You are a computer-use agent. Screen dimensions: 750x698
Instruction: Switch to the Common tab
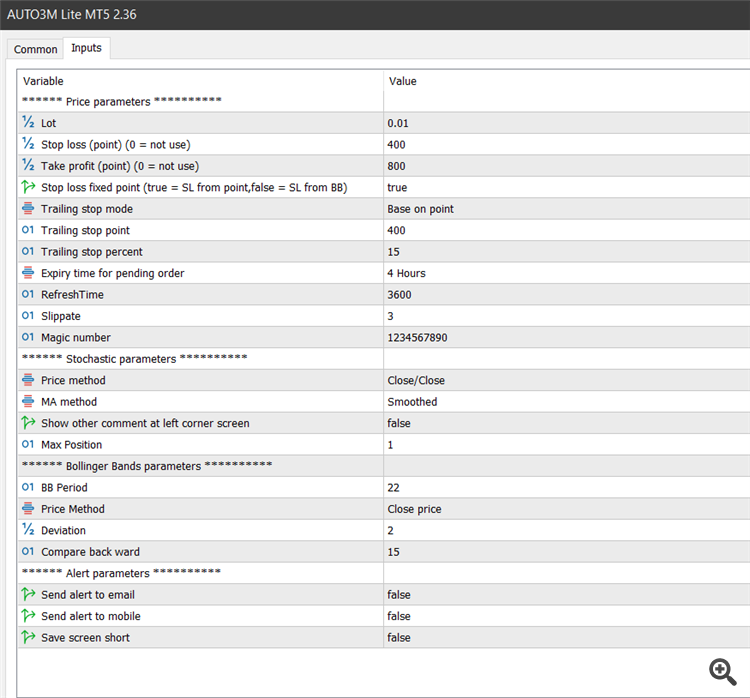tap(36, 49)
